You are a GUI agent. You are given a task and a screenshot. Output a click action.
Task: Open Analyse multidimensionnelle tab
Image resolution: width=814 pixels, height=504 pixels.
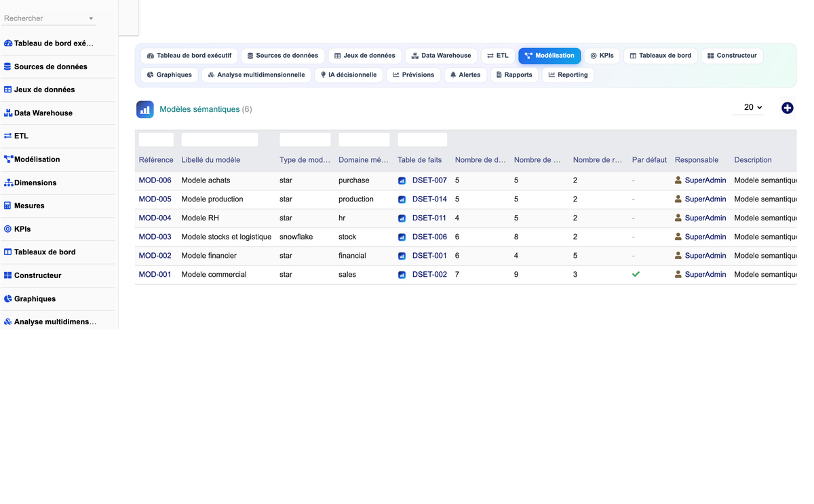[256, 75]
